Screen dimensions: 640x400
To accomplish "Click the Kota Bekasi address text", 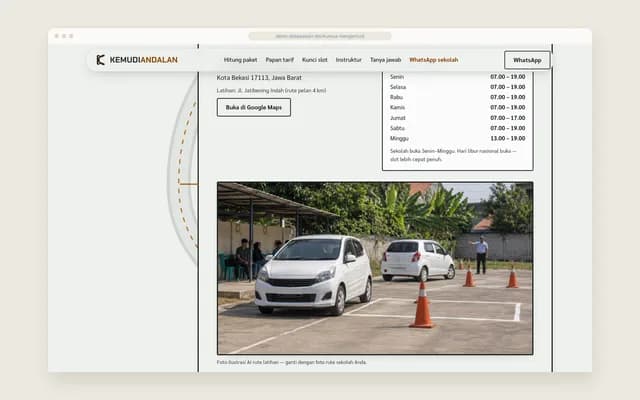I will point(259,78).
